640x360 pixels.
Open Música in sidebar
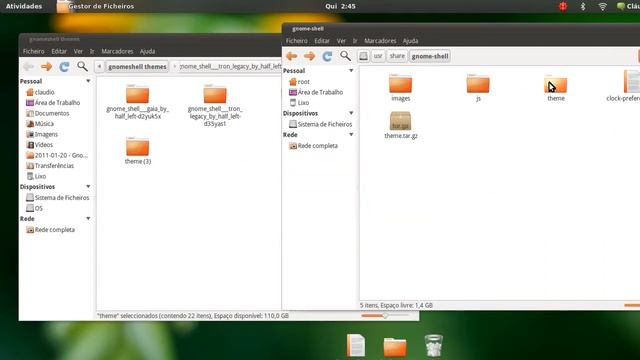pos(40,124)
